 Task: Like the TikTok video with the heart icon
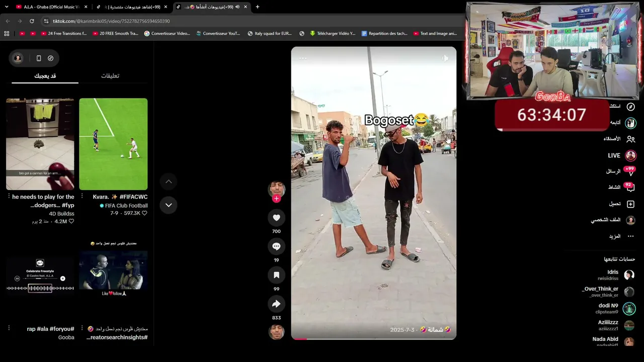pyautogui.click(x=276, y=218)
